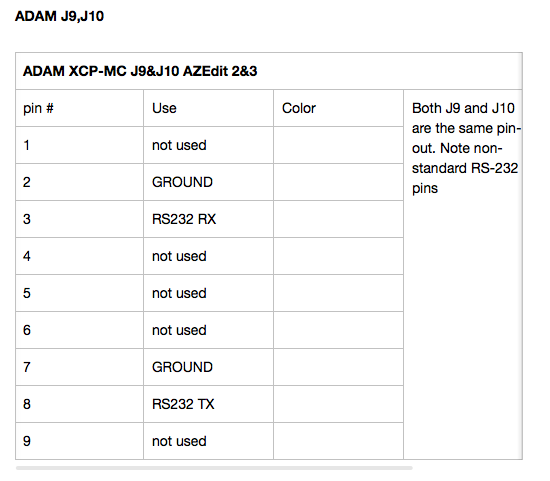
Task: Click the note about non-standard RS-232 pins
Action: (x=466, y=148)
